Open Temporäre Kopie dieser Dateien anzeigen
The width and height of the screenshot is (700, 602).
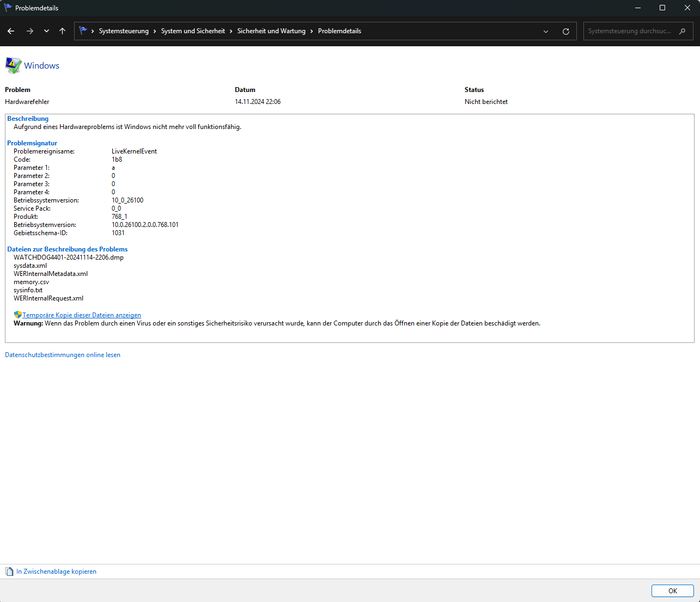(82, 315)
